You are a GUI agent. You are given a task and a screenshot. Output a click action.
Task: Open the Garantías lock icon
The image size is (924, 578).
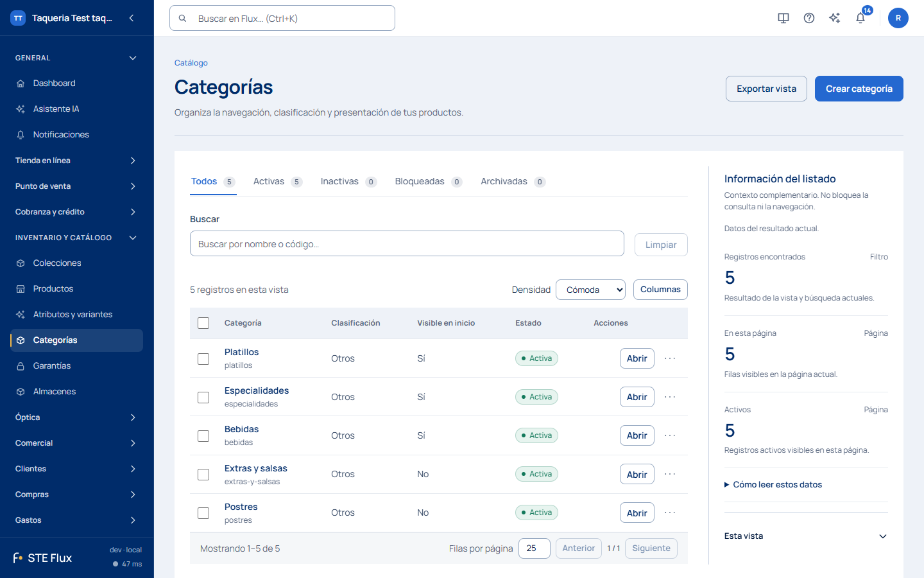[x=21, y=366]
